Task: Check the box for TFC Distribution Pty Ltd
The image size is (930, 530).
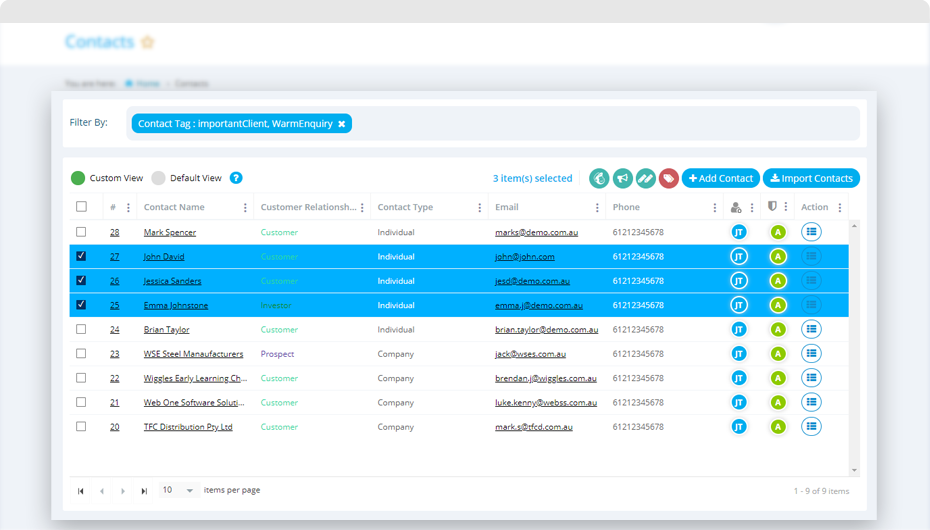Action: click(x=81, y=426)
